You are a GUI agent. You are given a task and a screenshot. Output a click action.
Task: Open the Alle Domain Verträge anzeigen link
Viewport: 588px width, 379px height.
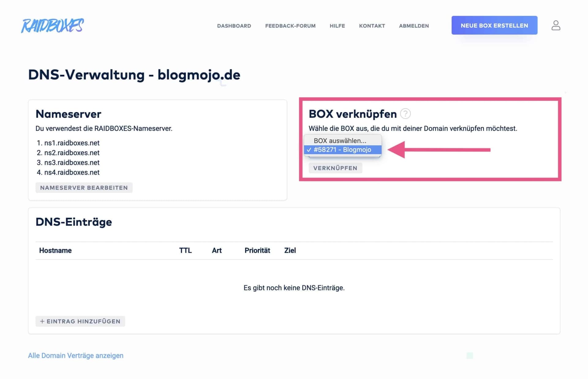(76, 355)
